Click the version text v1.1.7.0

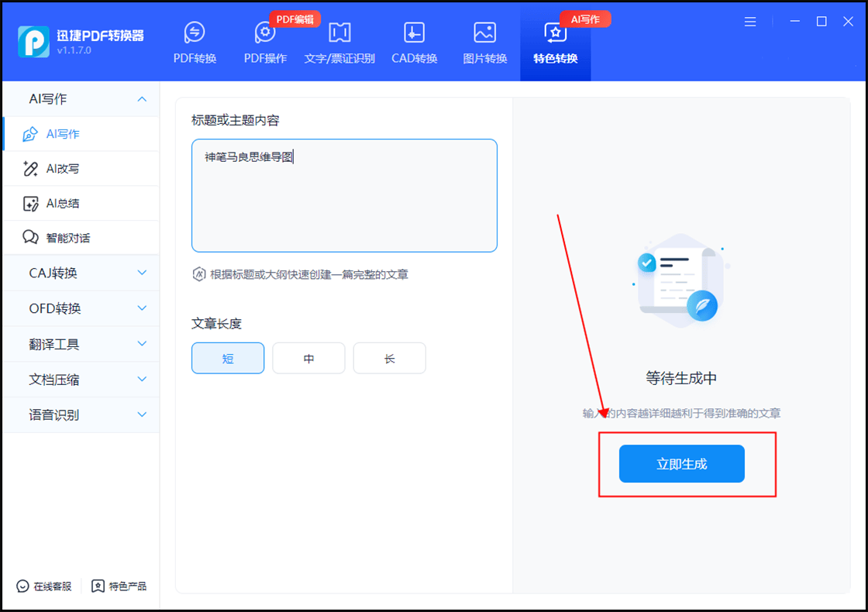click(x=74, y=50)
